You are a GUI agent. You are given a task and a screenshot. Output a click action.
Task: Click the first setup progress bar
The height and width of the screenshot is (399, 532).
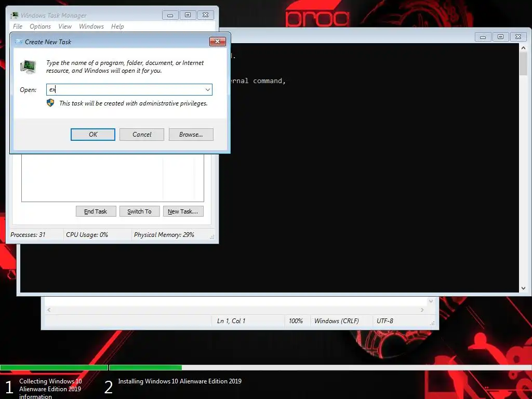(x=54, y=367)
